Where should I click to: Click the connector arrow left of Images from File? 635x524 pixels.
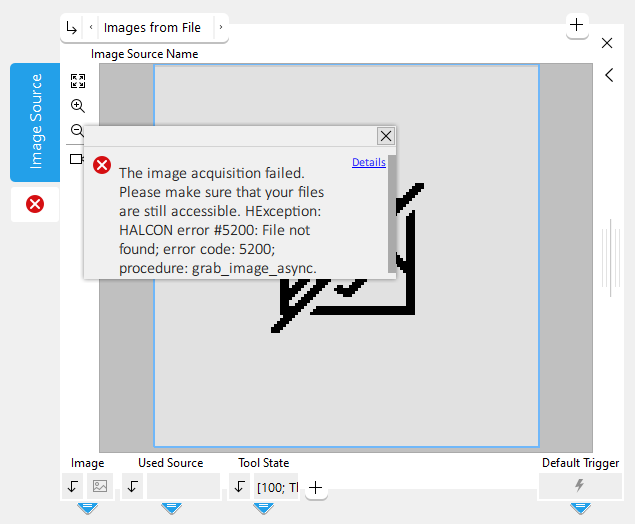71,28
